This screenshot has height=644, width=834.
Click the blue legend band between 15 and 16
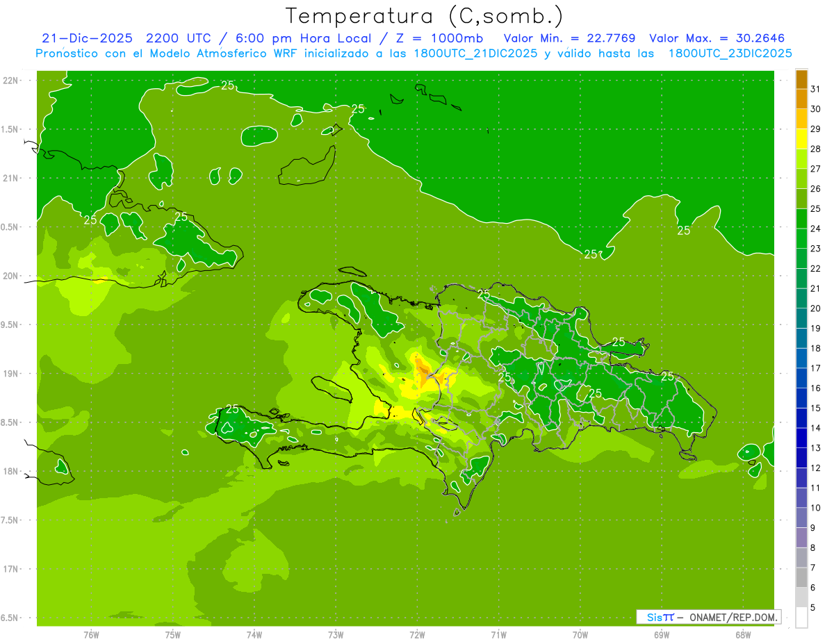click(x=801, y=398)
